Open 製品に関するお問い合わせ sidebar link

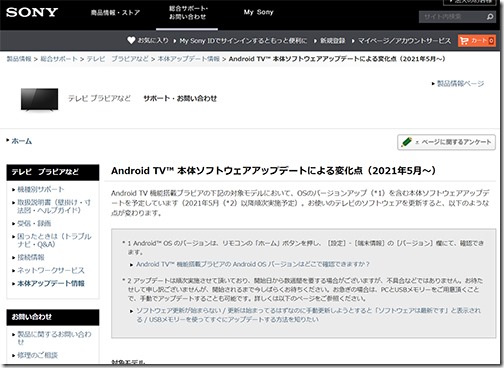point(54,338)
